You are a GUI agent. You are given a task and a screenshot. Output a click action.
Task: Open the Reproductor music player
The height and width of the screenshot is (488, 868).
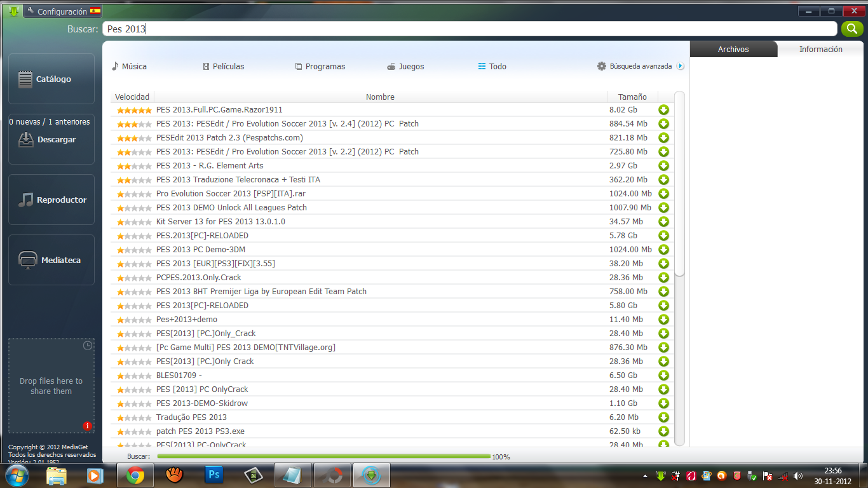[51, 200]
